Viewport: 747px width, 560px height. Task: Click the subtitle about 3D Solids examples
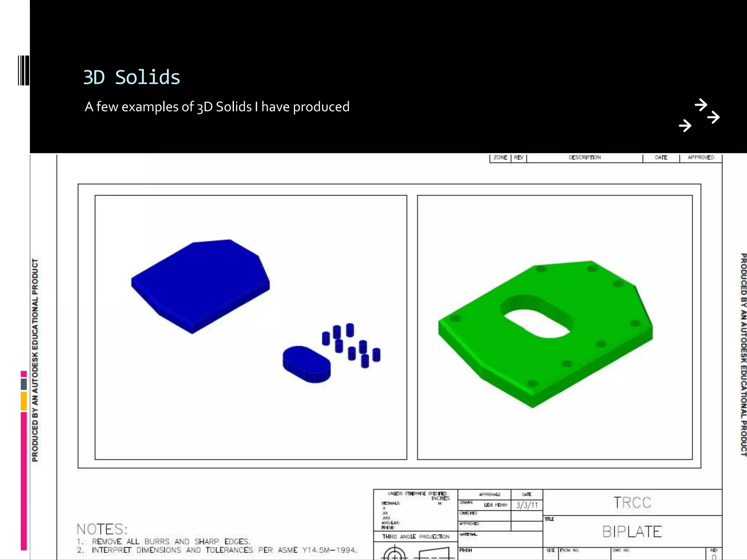[x=217, y=107]
